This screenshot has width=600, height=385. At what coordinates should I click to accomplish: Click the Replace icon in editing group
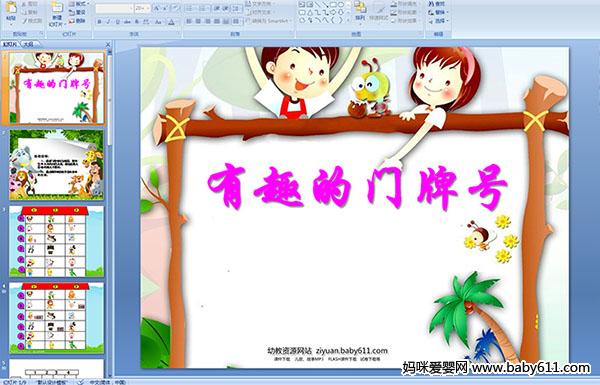click(x=437, y=12)
